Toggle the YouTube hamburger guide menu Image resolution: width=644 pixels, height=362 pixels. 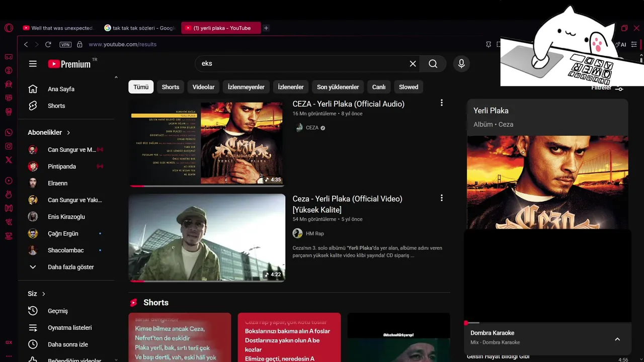pyautogui.click(x=33, y=64)
